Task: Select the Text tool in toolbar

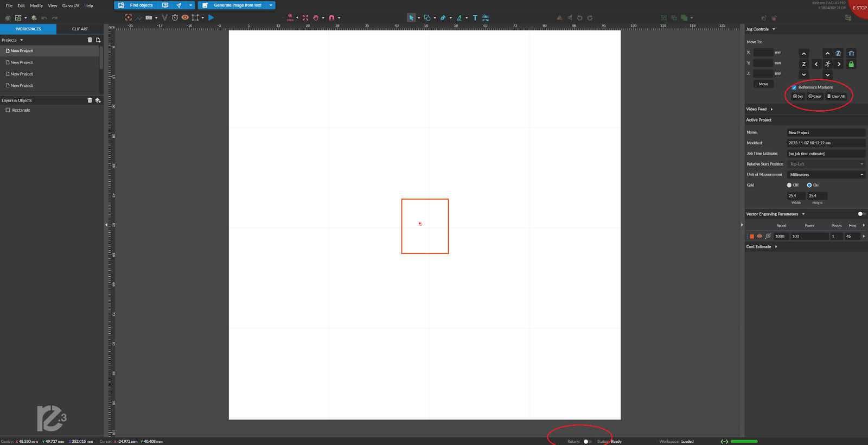Action: pos(475,18)
